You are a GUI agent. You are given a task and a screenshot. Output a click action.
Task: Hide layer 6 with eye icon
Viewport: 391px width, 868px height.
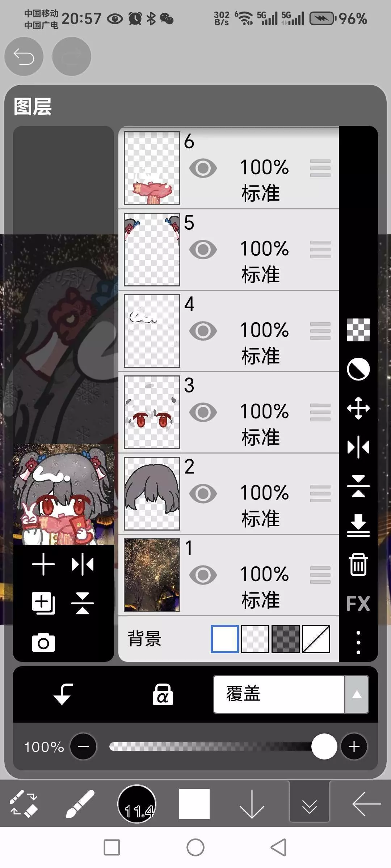click(x=203, y=168)
